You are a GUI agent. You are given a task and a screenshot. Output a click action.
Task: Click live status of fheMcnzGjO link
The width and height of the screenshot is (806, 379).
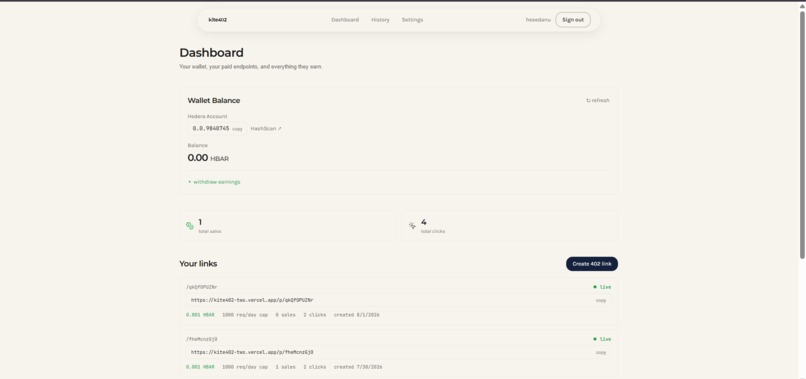602,339
